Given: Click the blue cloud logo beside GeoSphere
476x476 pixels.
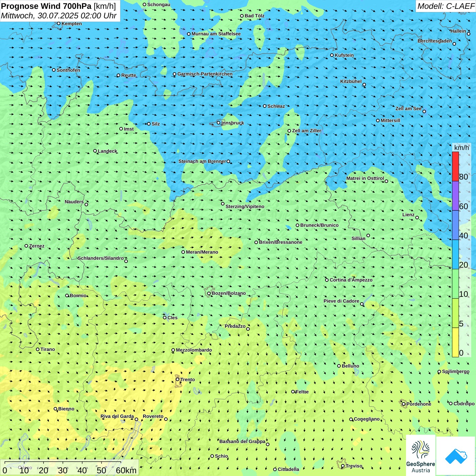Looking at the screenshot, I should 456,456.
